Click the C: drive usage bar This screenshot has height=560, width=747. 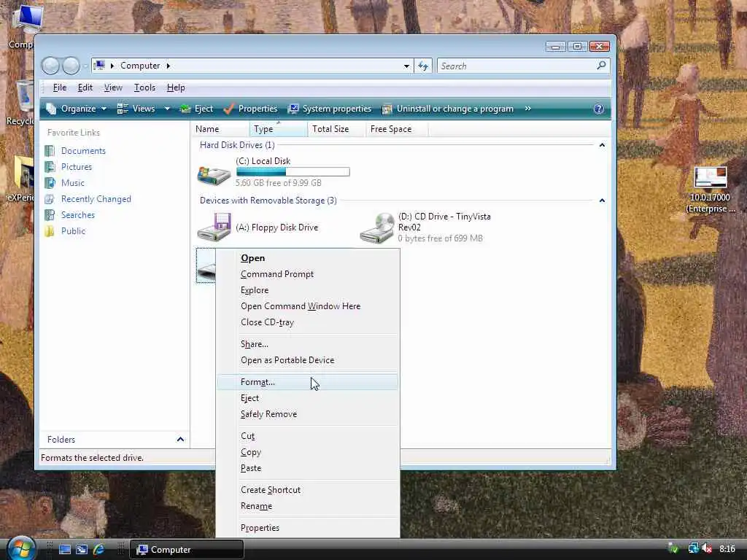293,172
